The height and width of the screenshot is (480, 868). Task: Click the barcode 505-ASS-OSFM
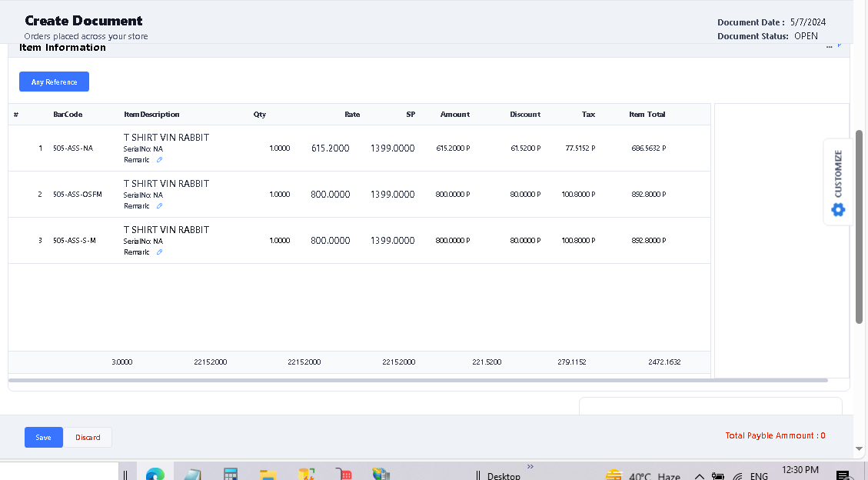point(78,195)
